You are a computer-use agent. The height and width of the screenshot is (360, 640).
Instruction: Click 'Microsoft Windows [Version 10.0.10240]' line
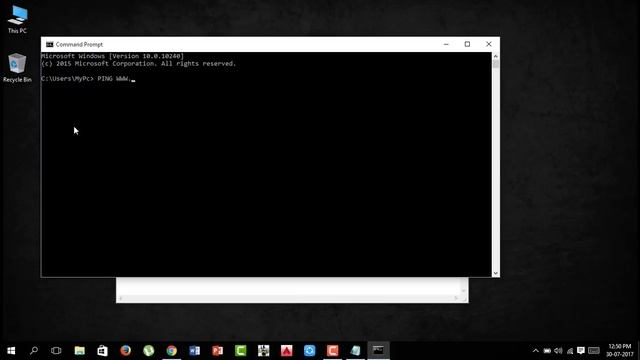113,56
